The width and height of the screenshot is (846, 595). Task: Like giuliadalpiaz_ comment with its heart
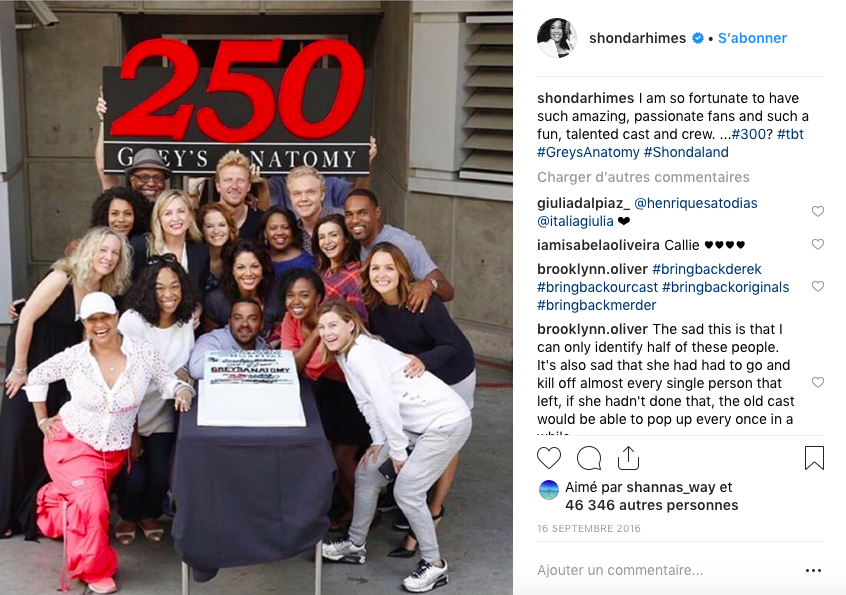point(818,211)
